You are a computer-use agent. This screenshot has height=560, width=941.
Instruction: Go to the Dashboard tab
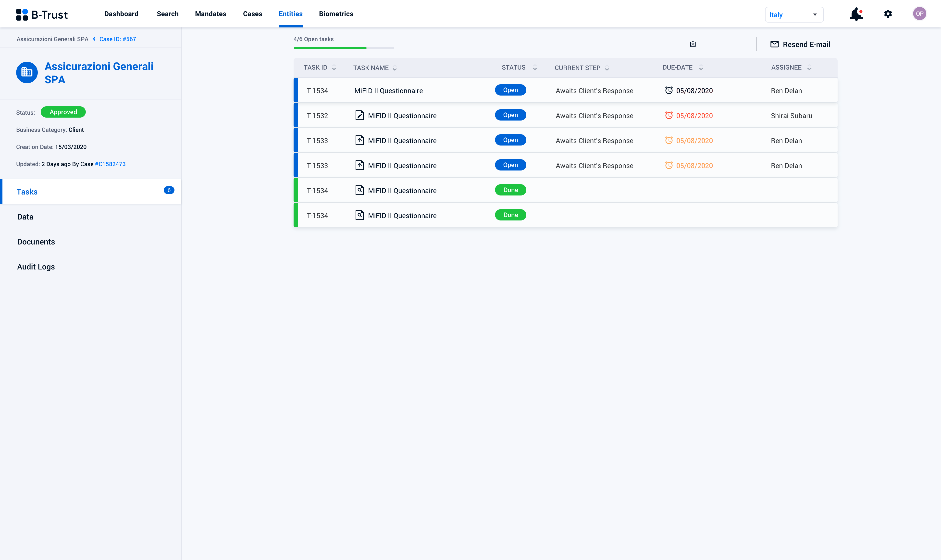[121, 14]
